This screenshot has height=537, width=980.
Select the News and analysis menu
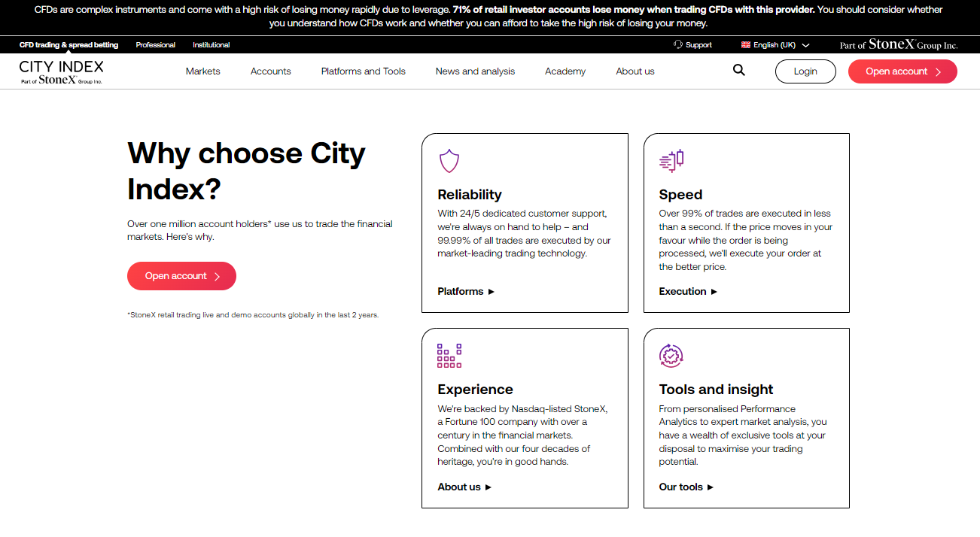475,71
